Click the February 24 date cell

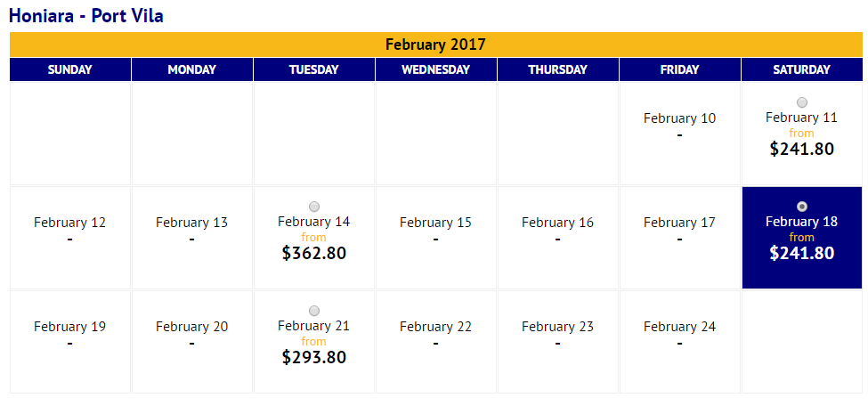tap(680, 342)
